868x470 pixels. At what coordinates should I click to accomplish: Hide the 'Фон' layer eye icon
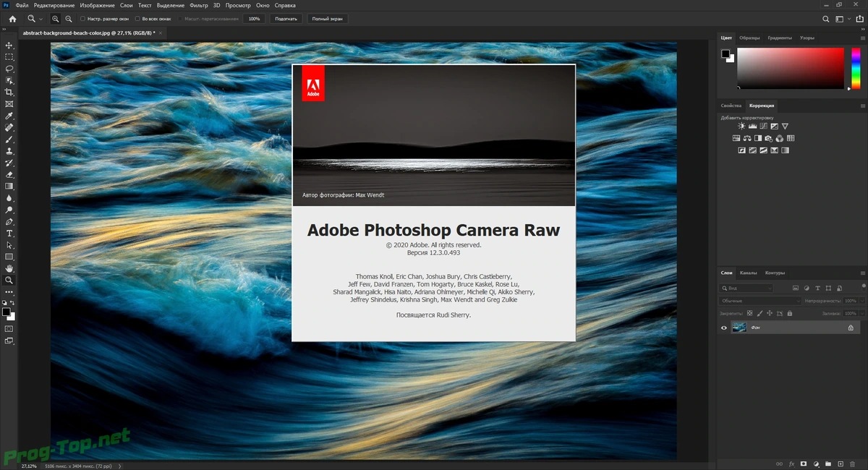click(724, 328)
